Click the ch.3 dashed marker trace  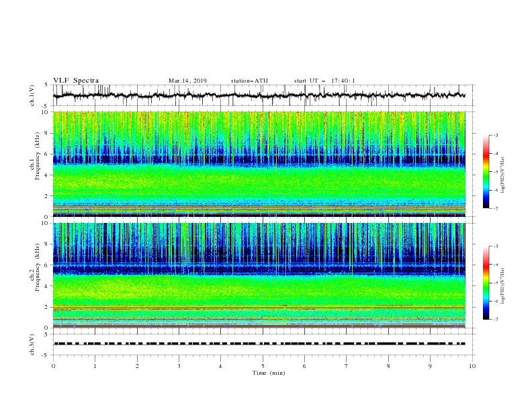coord(259,344)
